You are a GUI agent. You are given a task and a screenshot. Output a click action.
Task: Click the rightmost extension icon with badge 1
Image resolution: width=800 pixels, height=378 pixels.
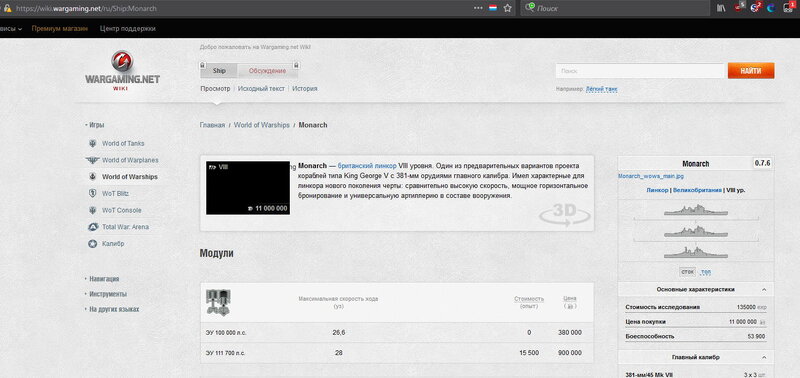pos(789,7)
